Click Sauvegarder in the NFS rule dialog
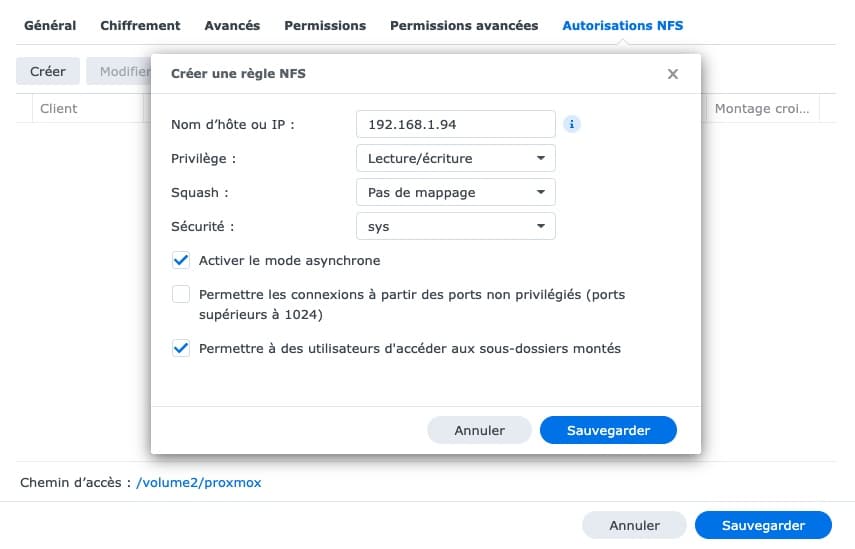Image resolution: width=855 pixels, height=549 pixels. 609,430
